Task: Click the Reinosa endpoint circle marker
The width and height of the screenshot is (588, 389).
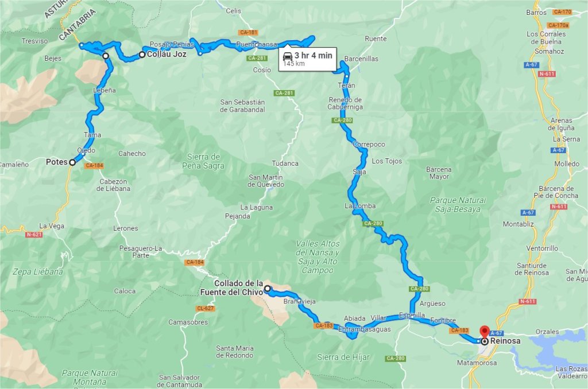Action: (x=485, y=341)
